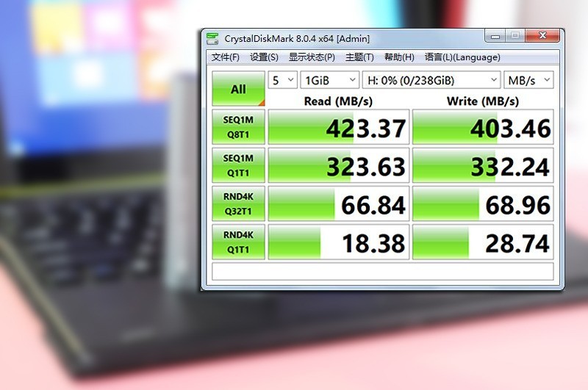Open the 语言(L)(Language) menu
The image size is (588, 390).
click(462, 57)
